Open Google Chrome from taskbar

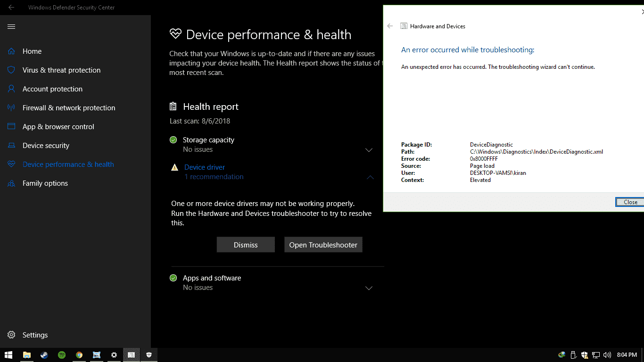coord(79,355)
